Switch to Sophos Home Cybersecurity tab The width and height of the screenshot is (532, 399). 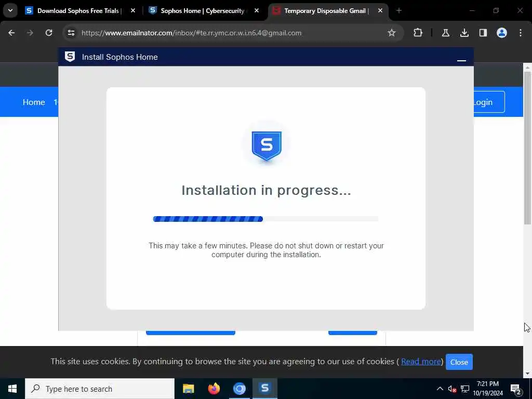tap(204, 11)
